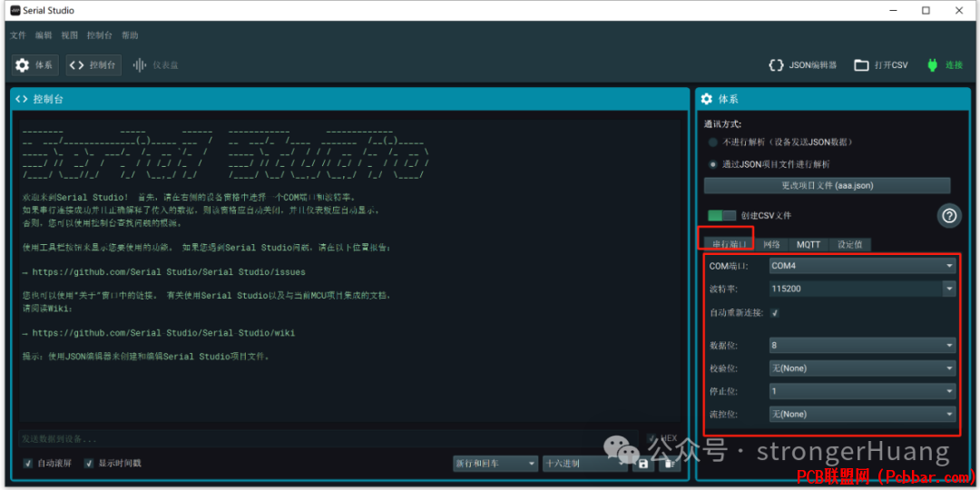Expand 十六进制 display mode dropdown

[x=585, y=464]
